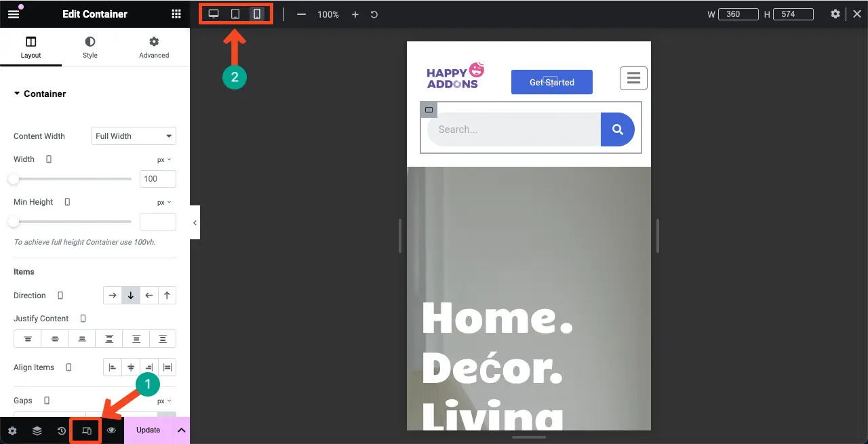The image size is (868, 444).
Task: Grab the right preview resize handle
Action: click(x=658, y=236)
